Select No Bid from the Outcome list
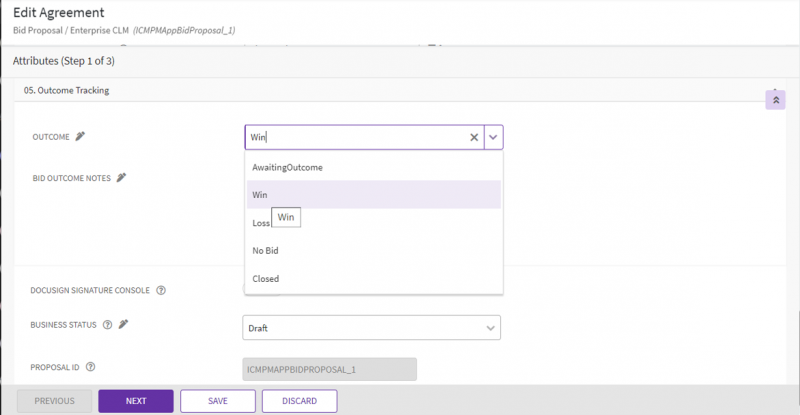800x415 pixels. point(374,251)
